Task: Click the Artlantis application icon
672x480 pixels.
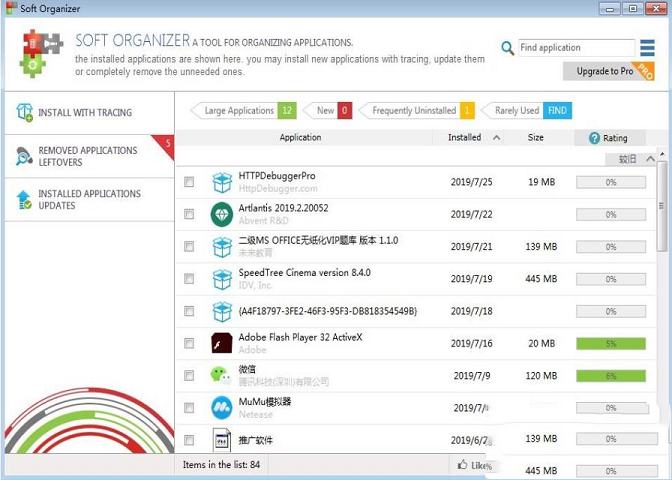Action: [221, 214]
